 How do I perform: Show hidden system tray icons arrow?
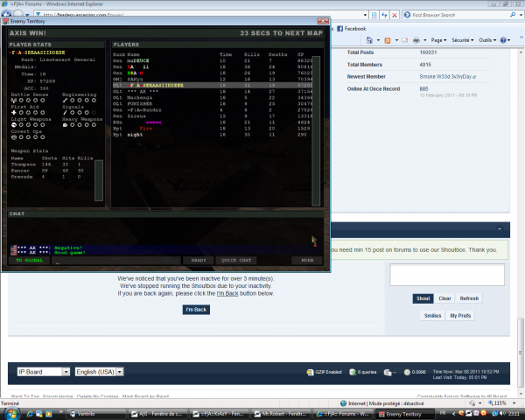453,414
